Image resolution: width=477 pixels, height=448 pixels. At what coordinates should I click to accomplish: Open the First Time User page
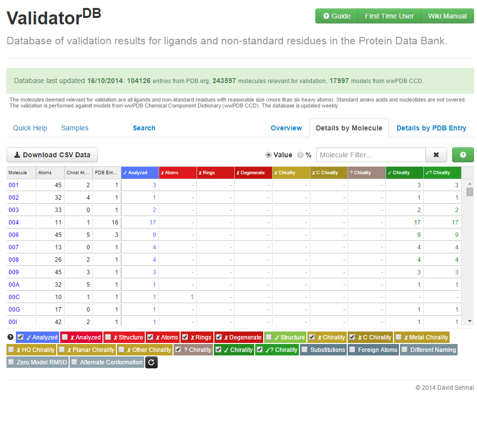coord(389,16)
